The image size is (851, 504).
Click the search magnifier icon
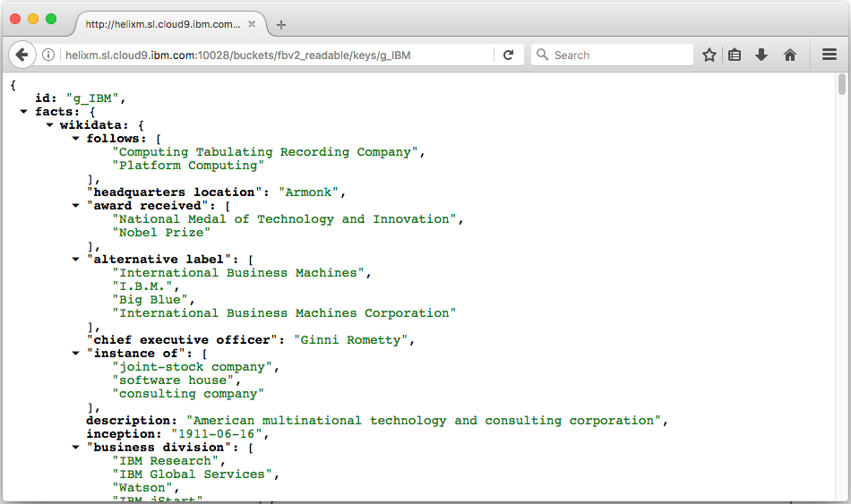pyautogui.click(x=542, y=55)
